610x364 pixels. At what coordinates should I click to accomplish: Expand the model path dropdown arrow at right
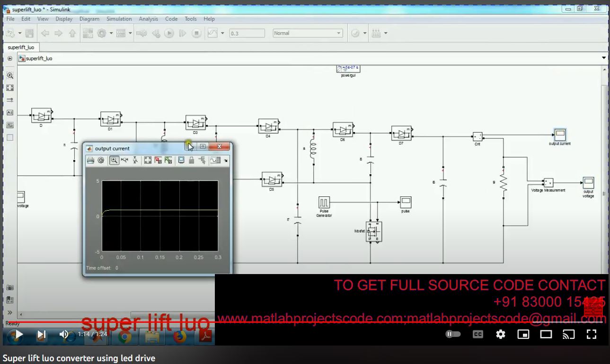pyautogui.click(x=603, y=58)
